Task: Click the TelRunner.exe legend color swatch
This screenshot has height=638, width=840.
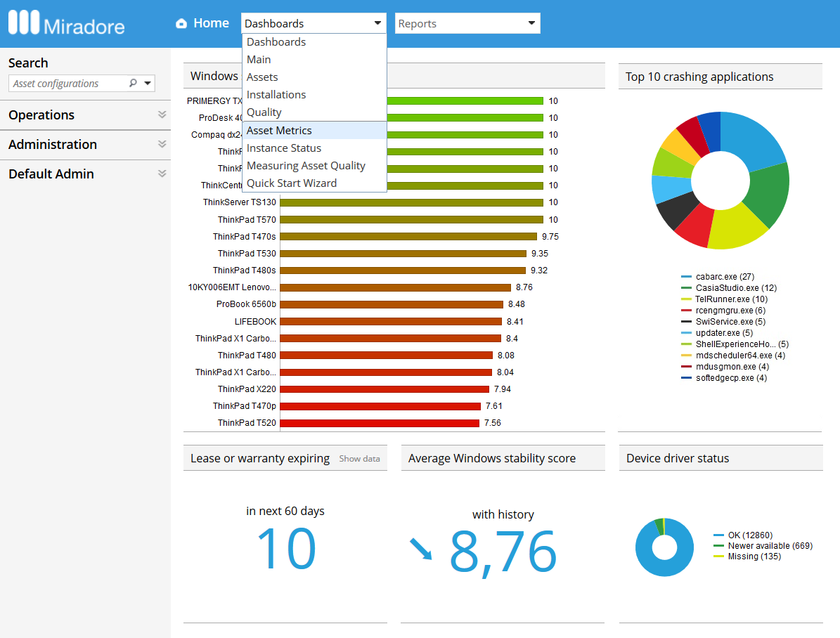Action: [x=686, y=299]
